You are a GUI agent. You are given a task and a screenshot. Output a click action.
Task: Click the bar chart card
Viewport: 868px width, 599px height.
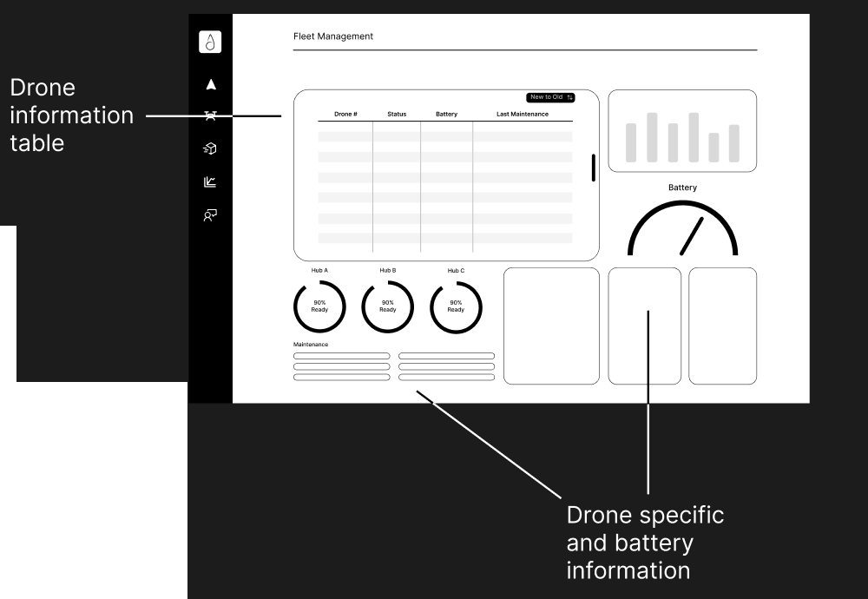click(682, 130)
